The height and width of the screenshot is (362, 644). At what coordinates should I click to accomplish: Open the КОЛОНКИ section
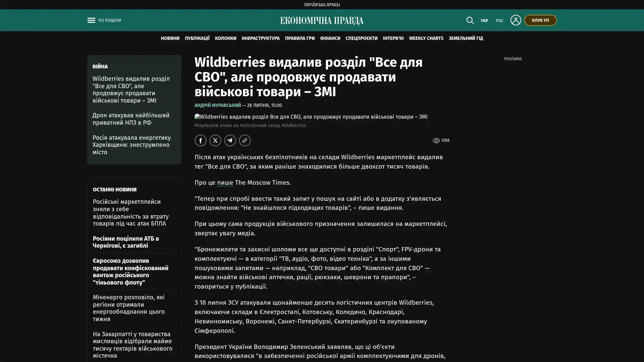226,38
